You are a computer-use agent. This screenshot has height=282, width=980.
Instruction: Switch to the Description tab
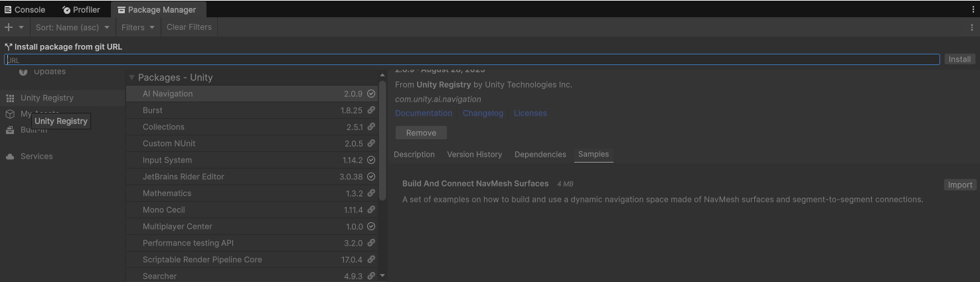[414, 155]
